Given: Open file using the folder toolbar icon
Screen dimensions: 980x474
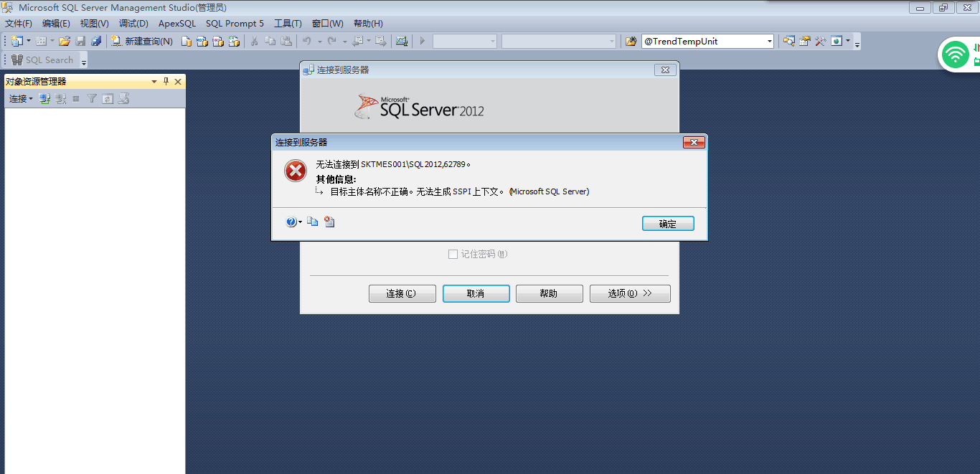Looking at the screenshot, I should coord(65,42).
